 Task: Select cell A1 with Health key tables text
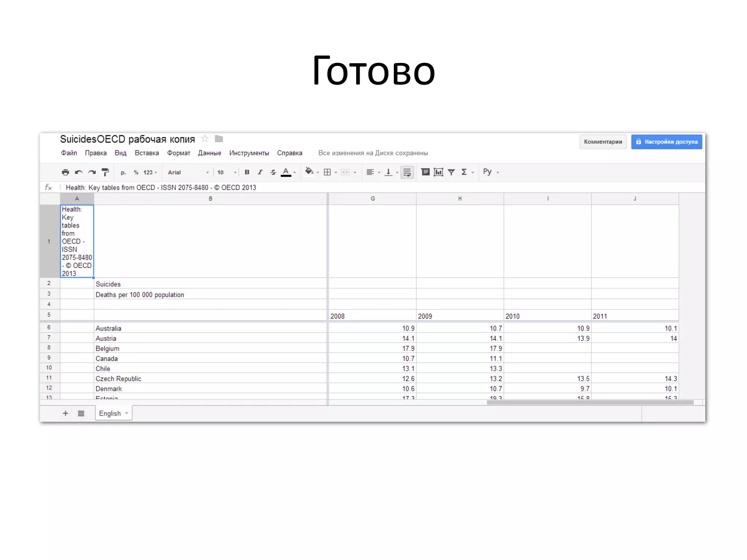[77, 241]
